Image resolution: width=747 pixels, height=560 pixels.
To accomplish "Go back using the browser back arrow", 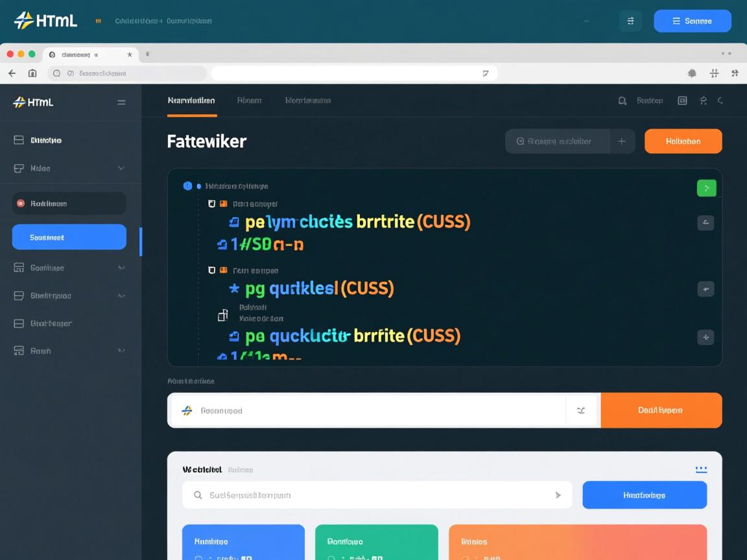I will pos(12,73).
